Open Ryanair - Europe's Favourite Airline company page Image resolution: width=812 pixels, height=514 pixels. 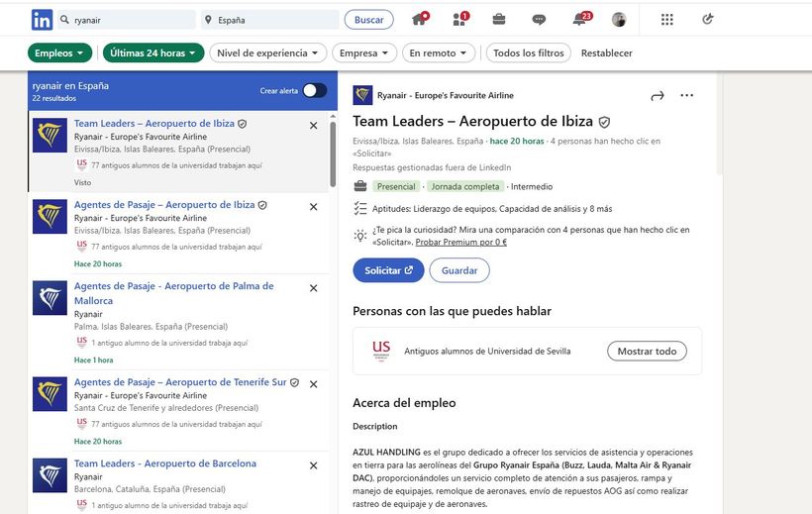coord(446,95)
